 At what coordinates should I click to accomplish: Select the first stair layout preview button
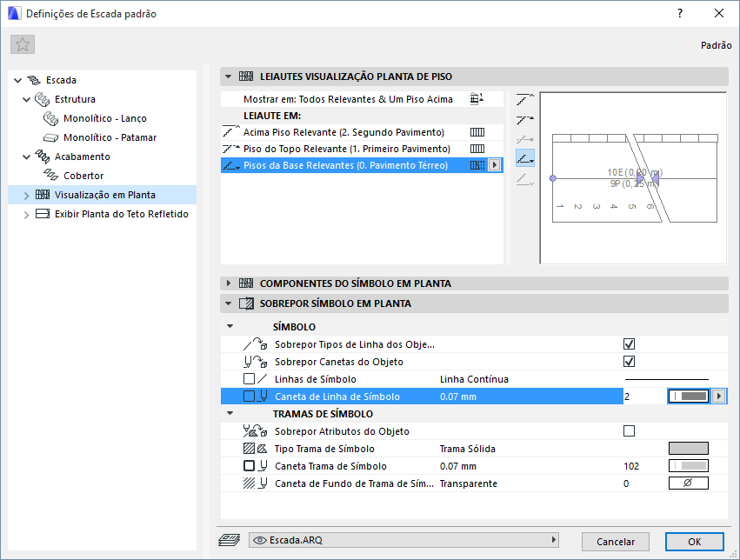(525, 99)
